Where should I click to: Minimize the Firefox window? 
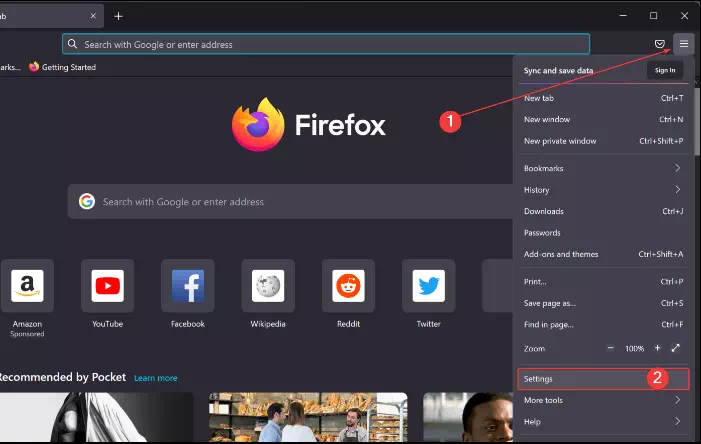pyautogui.click(x=623, y=16)
